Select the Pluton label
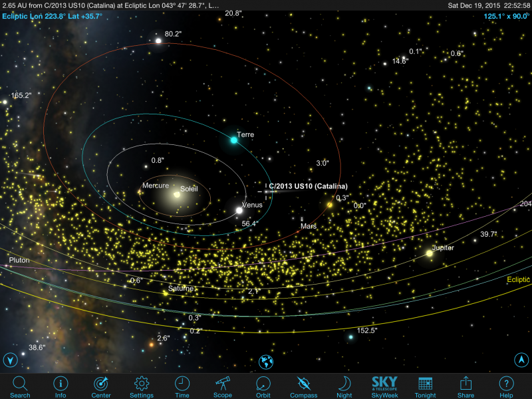The width and height of the screenshot is (532, 399). (x=19, y=260)
